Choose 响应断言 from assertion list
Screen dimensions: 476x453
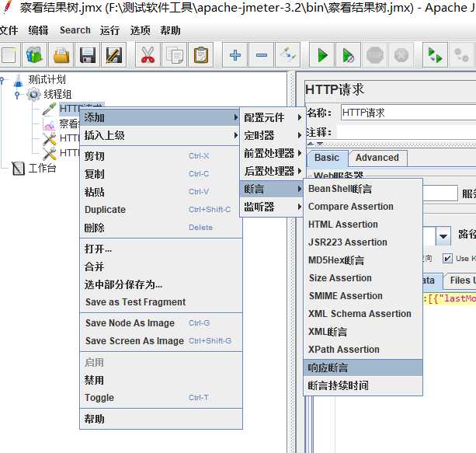click(363, 368)
